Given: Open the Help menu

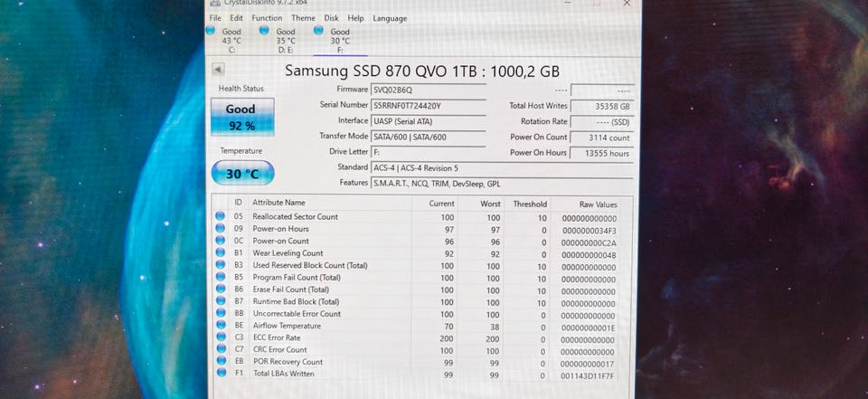Looking at the screenshot, I should coord(355,18).
